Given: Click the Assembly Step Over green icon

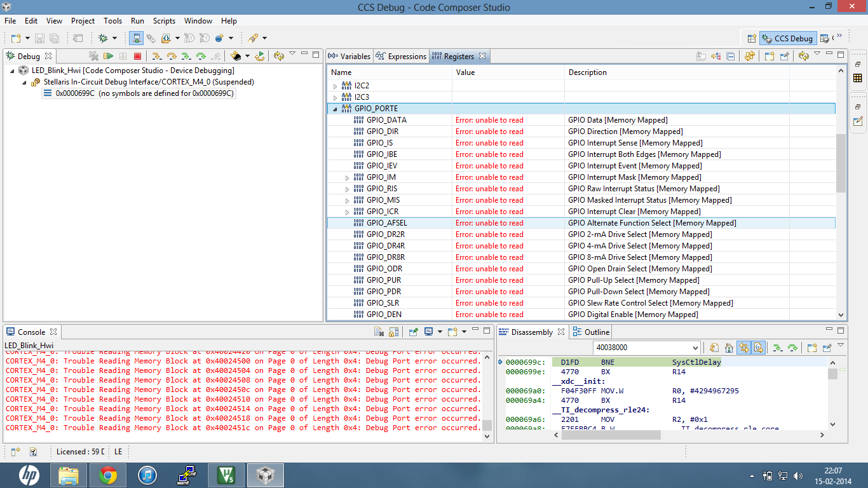Looking at the screenshot, I should point(201,56).
